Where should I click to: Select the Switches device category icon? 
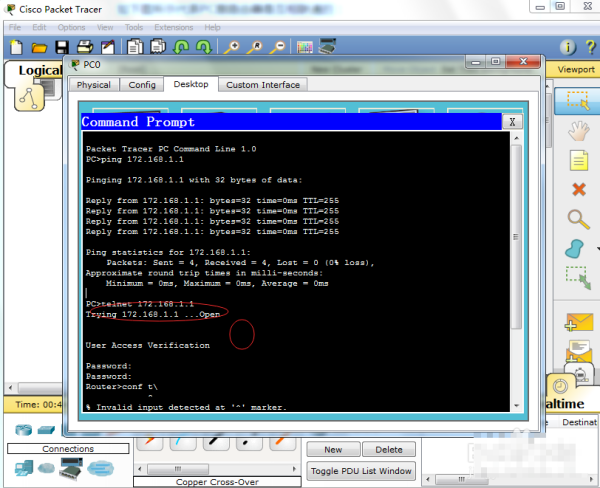click(x=46, y=430)
